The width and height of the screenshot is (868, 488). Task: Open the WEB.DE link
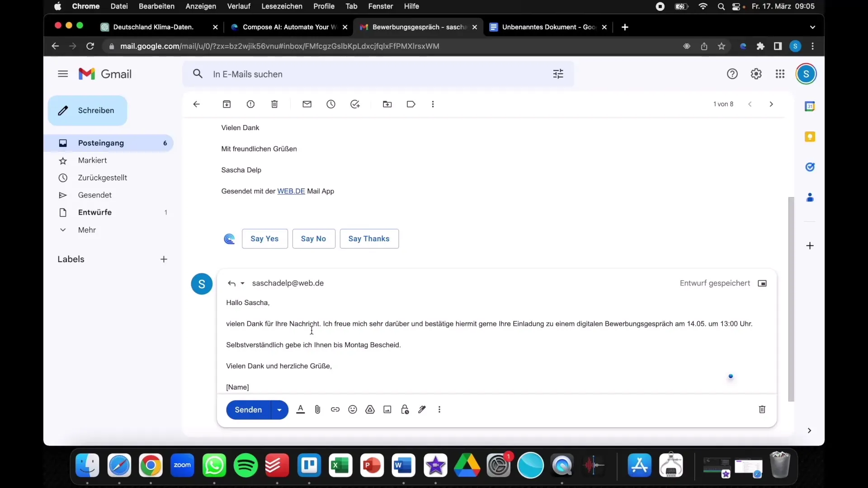click(291, 192)
